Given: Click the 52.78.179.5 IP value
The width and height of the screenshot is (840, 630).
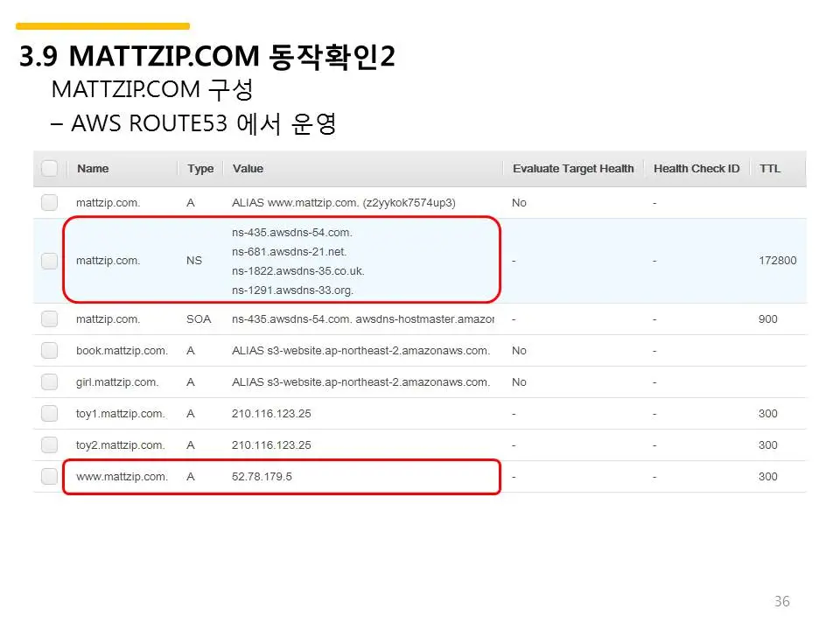Looking at the screenshot, I should (262, 477).
